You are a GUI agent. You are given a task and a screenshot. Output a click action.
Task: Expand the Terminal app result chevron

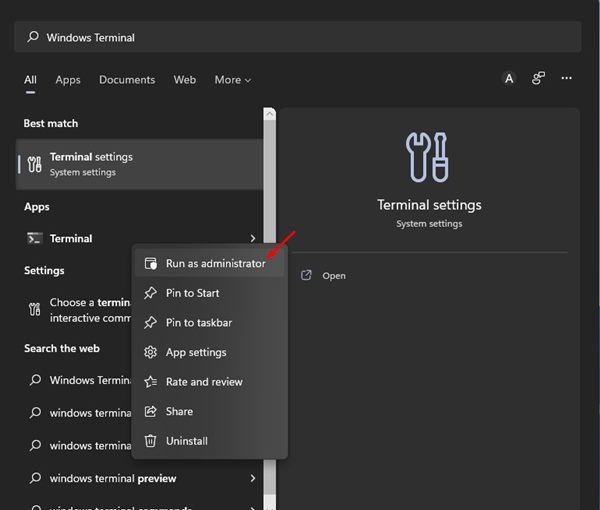pyautogui.click(x=253, y=238)
